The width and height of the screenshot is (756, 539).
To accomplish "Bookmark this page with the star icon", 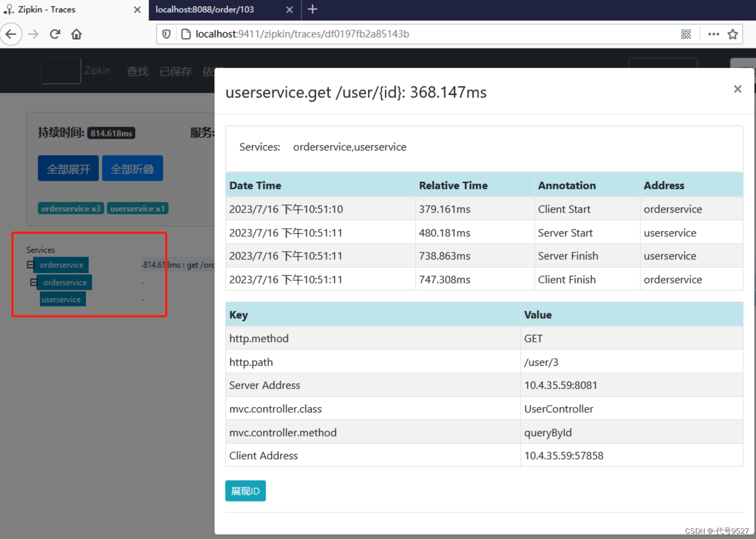I will 733,34.
